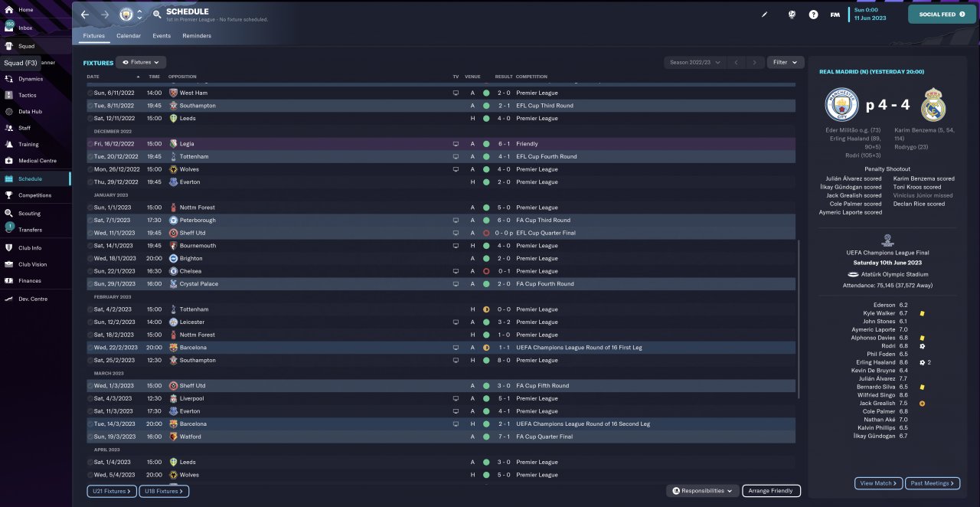Switch to the Fixtures tab
The width and height of the screenshot is (980, 507).
tap(93, 36)
